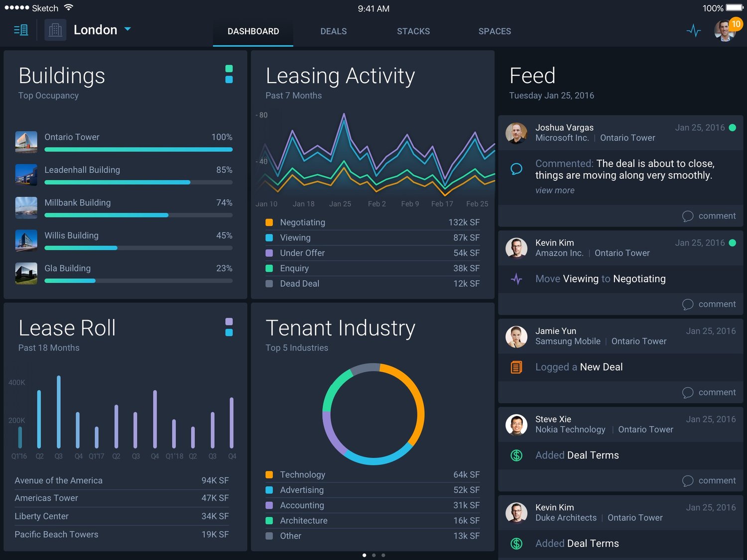Open the user profile avatar with badge
Viewport: 747px width, 560px height.
[x=725, y=31]
